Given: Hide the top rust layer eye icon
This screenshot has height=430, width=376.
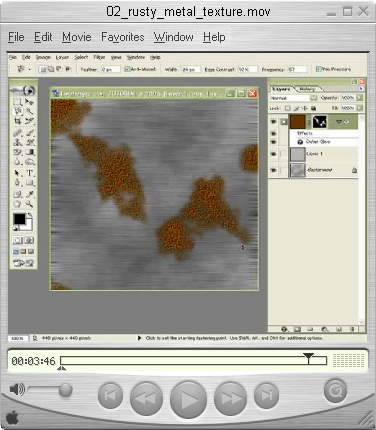Looking at the screenshot, I should coord(273,122).
